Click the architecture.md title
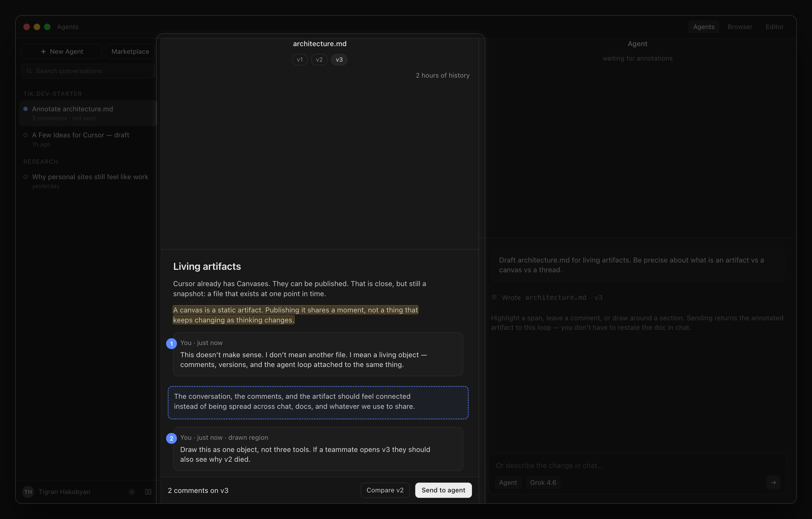812x519 pixels. (x=320, y=44)
